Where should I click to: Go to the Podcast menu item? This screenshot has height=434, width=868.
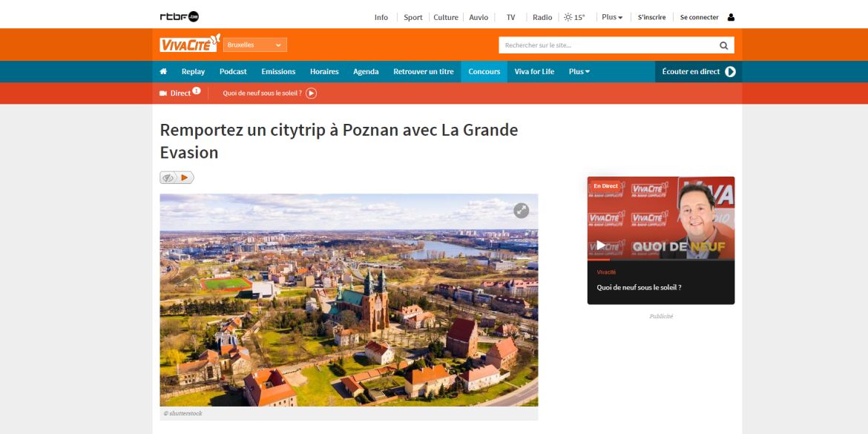coord(233,72)
